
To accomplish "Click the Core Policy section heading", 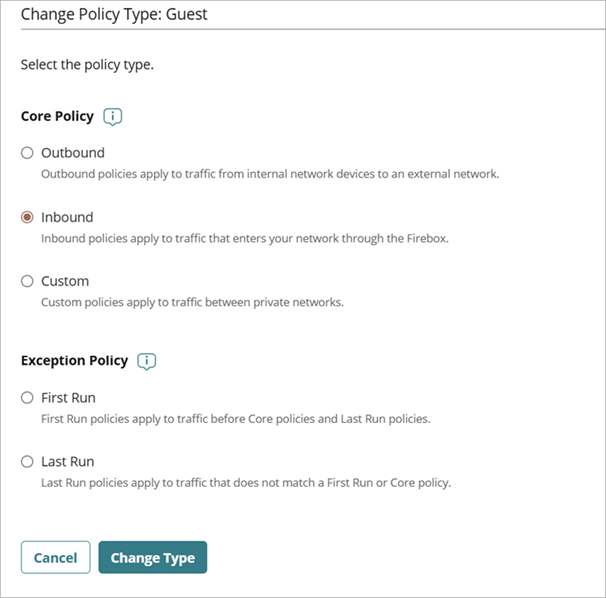I will (57, 117).
